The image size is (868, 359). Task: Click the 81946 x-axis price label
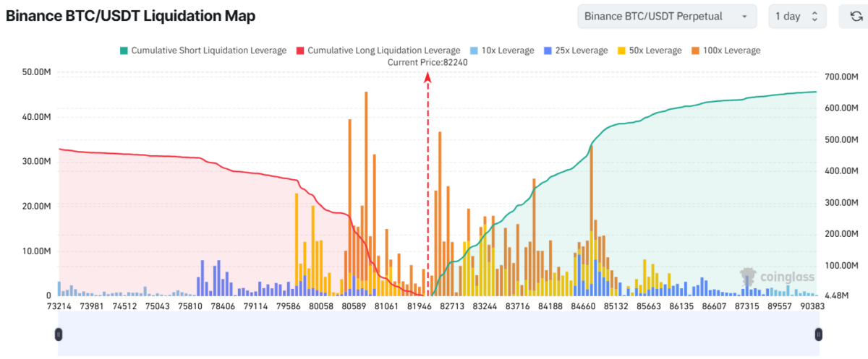(419, 306)
